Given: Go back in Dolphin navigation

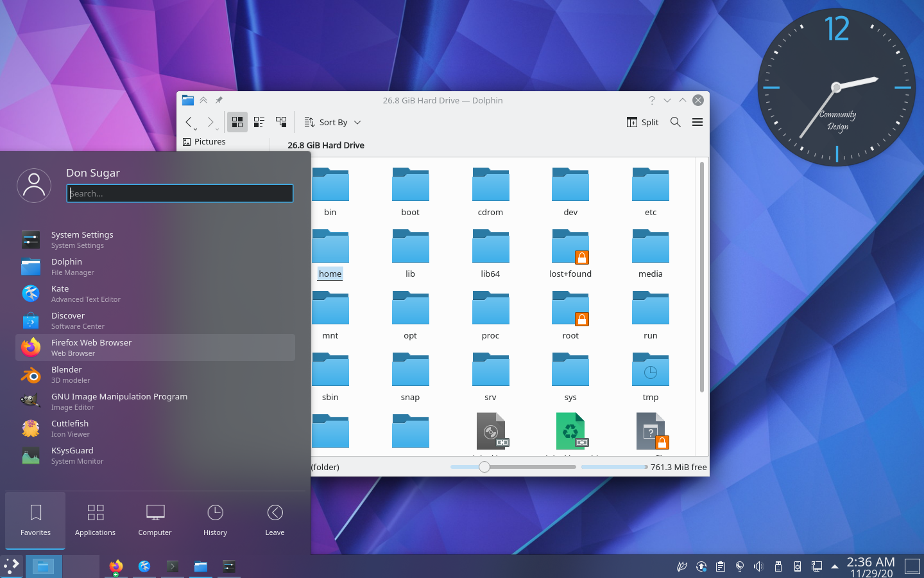Looking at the screenshot, I should 189,122.
